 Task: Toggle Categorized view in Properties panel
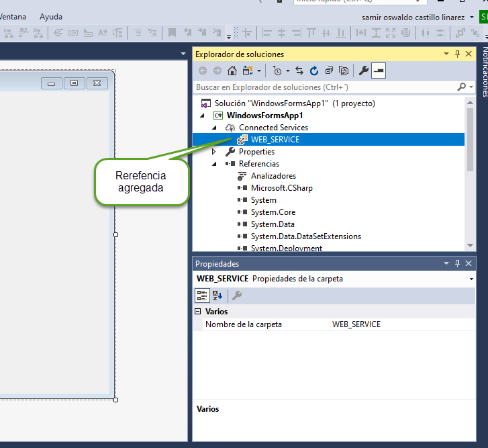202,295
